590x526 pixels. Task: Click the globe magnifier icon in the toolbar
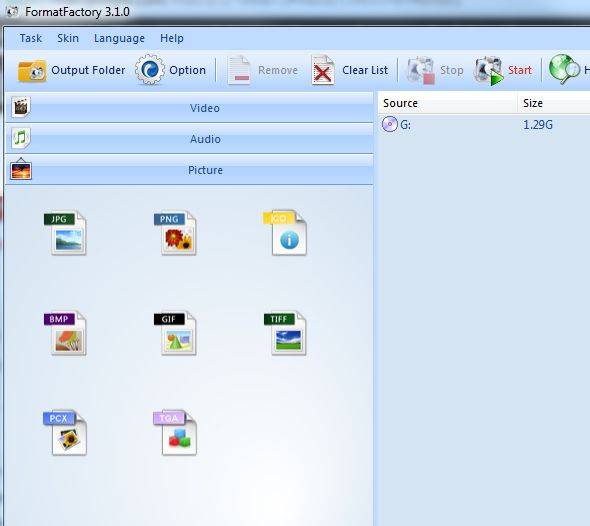click(x=564, y=69)
